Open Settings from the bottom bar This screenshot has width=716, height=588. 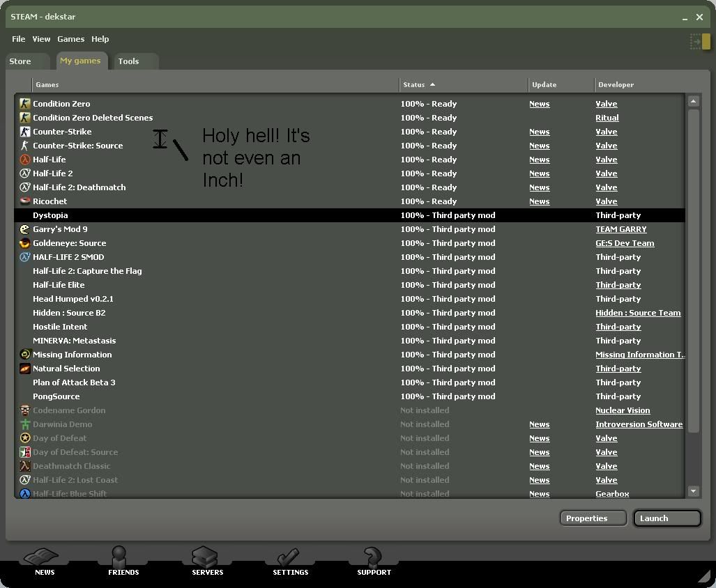(291, 562)
